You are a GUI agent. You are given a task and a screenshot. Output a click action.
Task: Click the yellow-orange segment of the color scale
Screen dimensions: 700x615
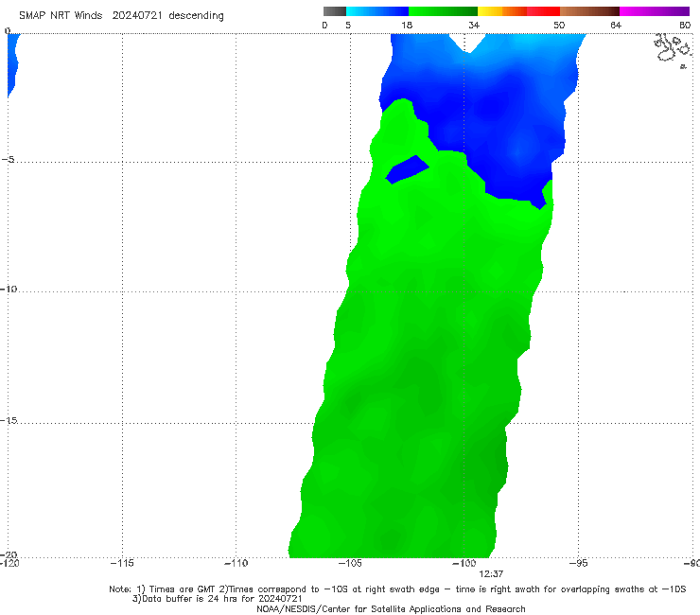tap(501, 11)
